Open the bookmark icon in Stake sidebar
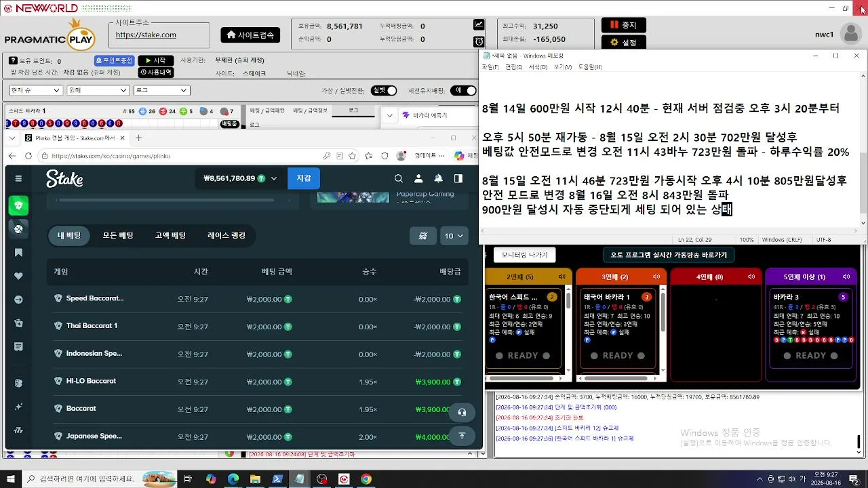Image resolution: width=868 pixels, height=488 pixels. coord(18,253)
